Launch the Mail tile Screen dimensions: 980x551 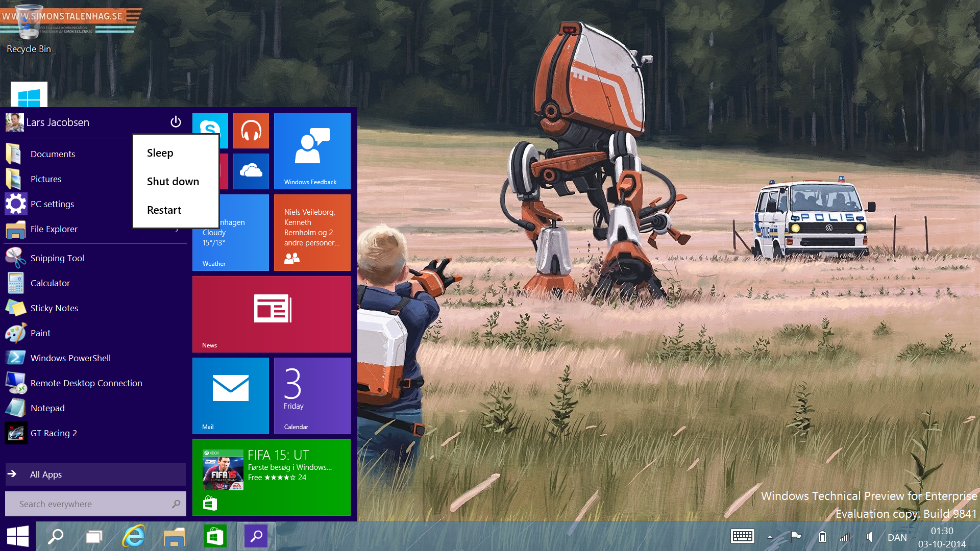230,396
